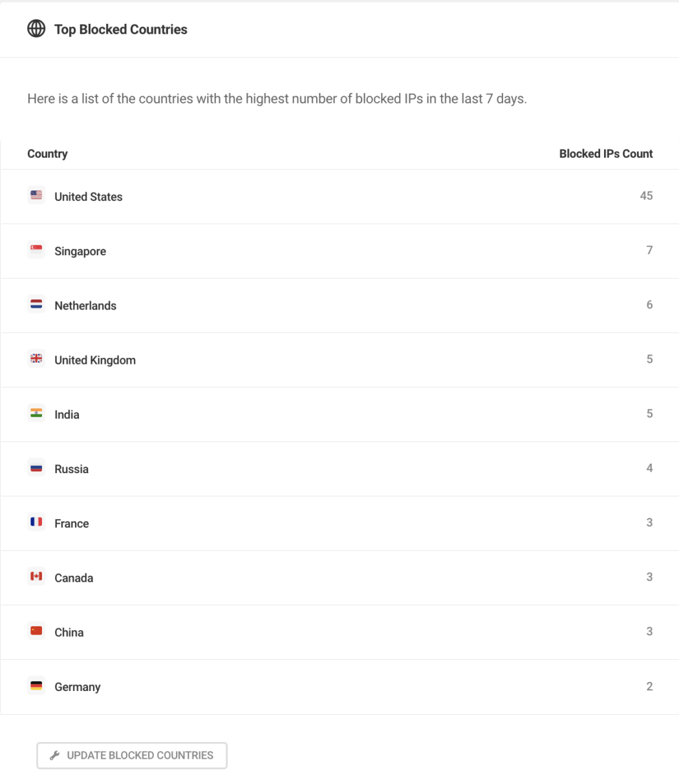Click the France flag icon
Viewport: 679px width, 784px height.
coord(36,522)
